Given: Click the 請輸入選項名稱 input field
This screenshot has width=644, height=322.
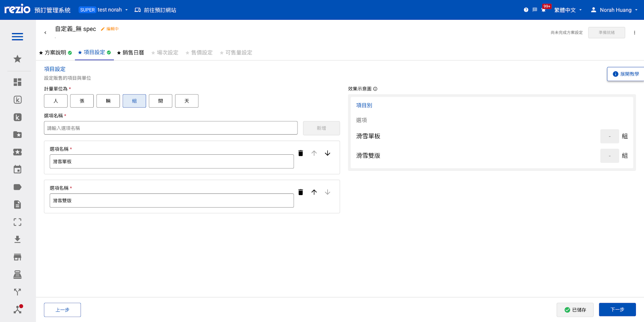Looking at the screenshot, I should tap(171, 128).
